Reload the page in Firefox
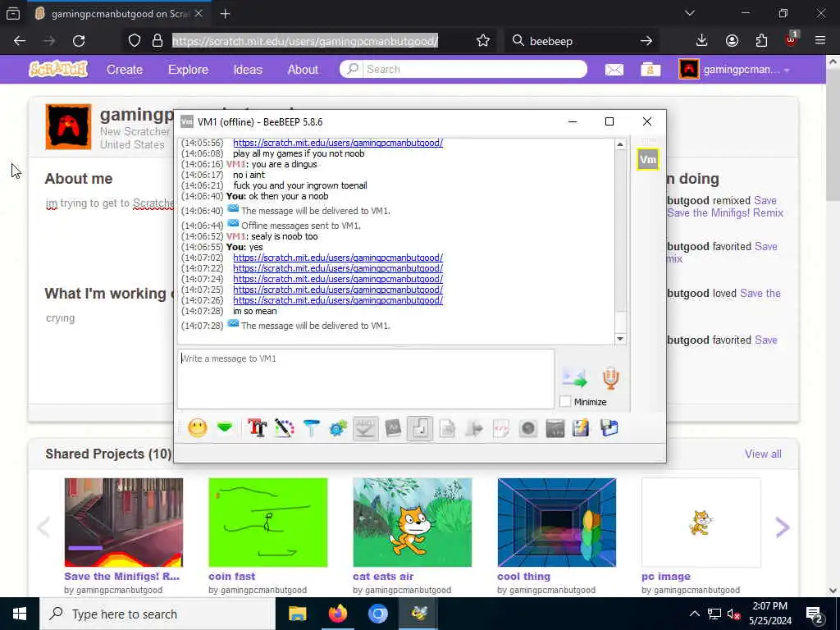Image resolution: width=840 pixels, height=630 pixels. (x=79, y=41)
